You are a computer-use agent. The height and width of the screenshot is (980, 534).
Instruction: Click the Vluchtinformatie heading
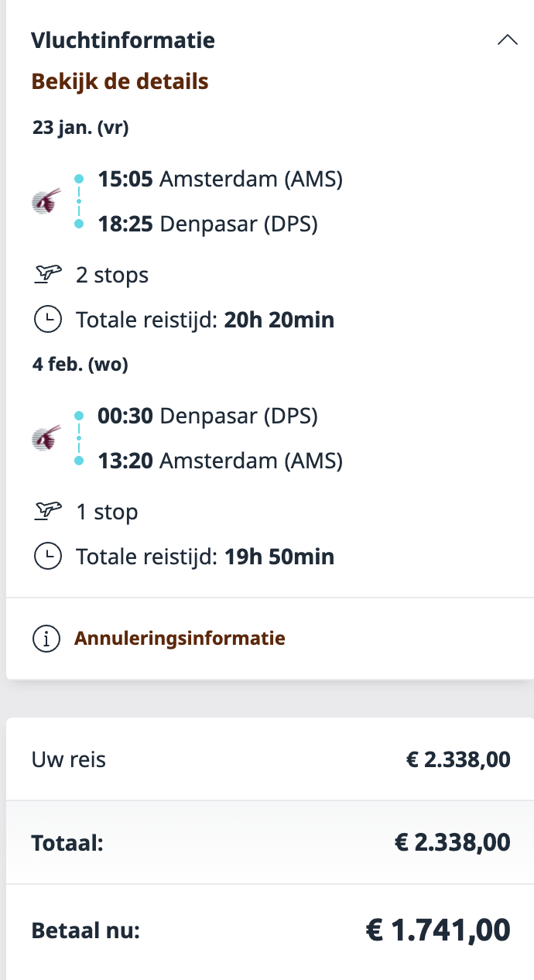click(x=123, y=40)
